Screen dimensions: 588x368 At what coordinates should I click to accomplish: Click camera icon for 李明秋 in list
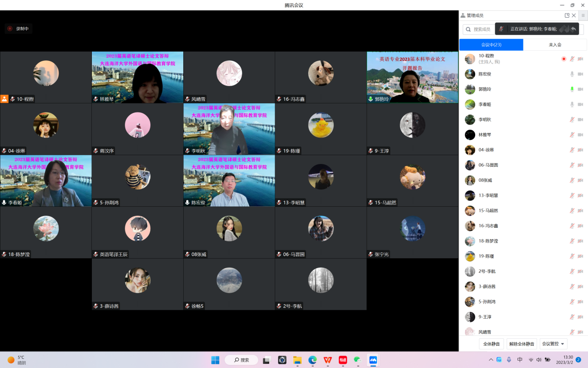580,119
